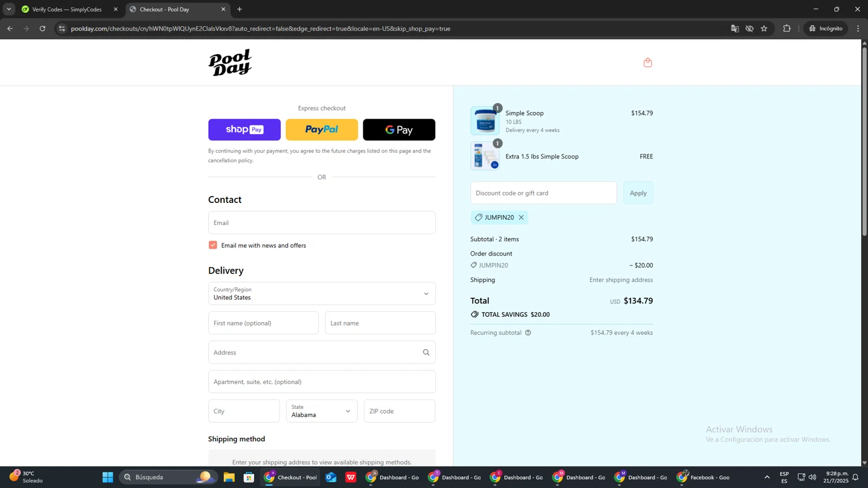Open the weather widget showing 30°C Soleado
Screen dimensions: 868x488
point(26,477)
